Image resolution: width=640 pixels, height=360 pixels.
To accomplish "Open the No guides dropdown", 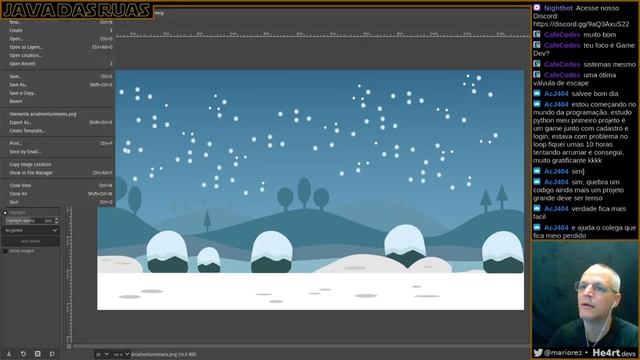I will click(31, 230).
